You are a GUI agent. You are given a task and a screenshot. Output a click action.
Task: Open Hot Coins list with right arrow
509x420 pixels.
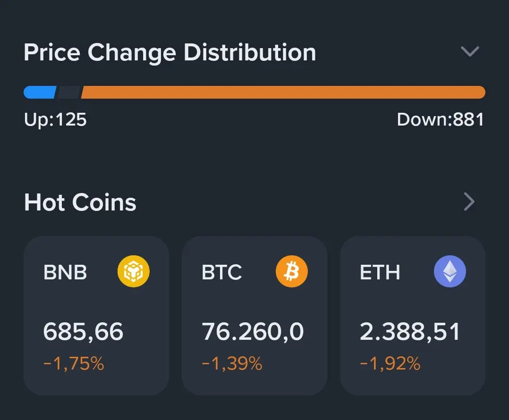click(x=469, y=202)
